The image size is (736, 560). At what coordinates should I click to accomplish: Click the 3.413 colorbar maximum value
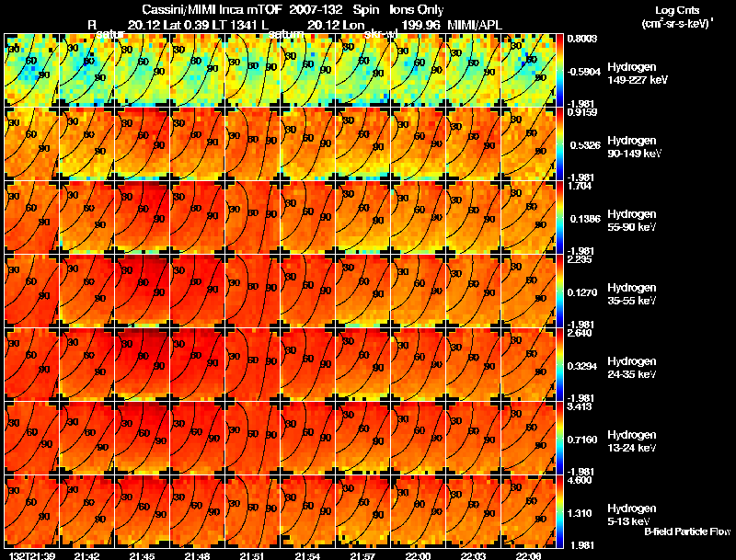click(580, 406)
